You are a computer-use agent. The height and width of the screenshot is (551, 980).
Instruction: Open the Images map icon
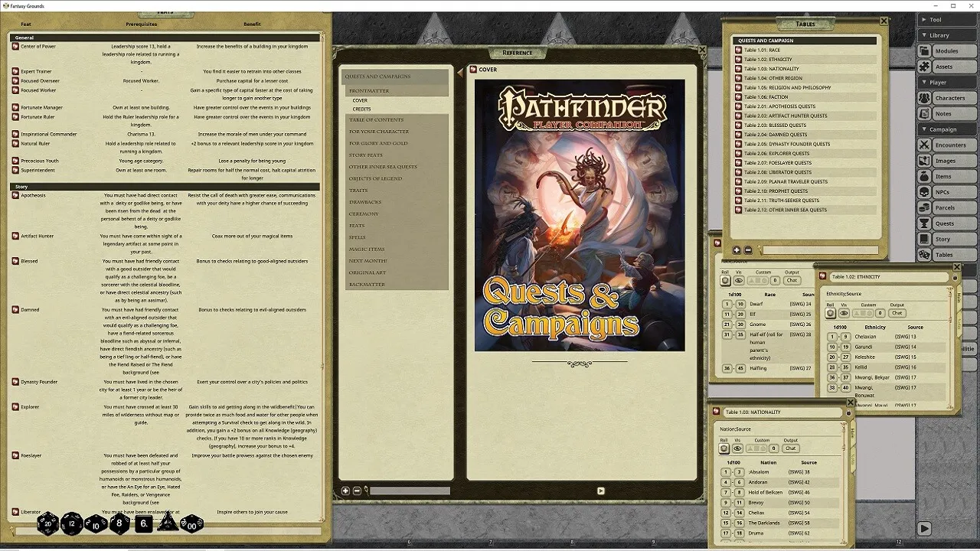point(925,161)
